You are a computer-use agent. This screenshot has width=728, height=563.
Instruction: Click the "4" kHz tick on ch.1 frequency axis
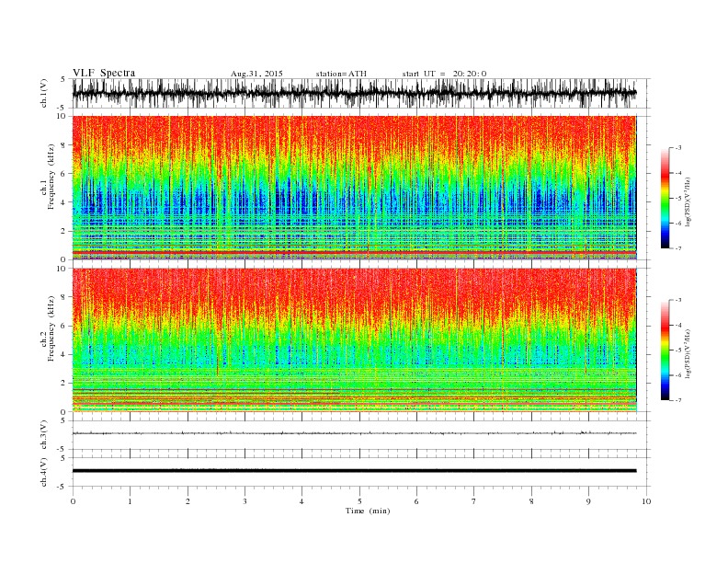pos(64,202)
